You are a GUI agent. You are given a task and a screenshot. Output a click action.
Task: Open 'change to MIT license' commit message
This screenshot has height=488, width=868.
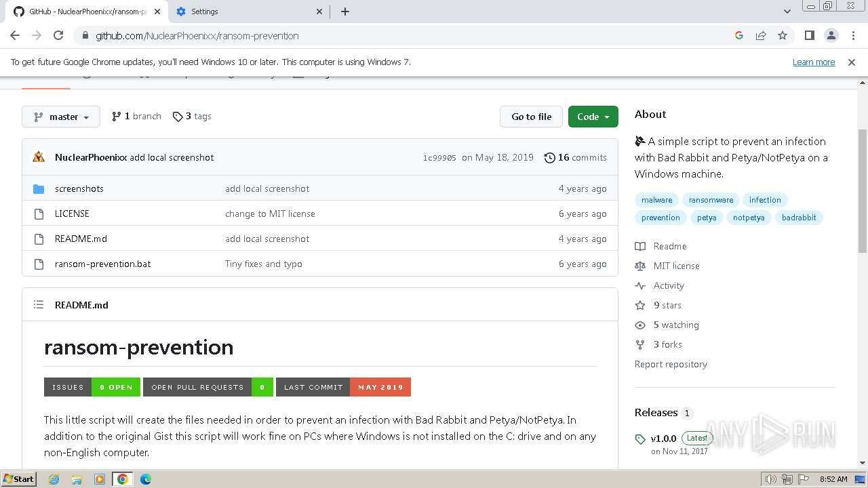[x=270, y=213]
